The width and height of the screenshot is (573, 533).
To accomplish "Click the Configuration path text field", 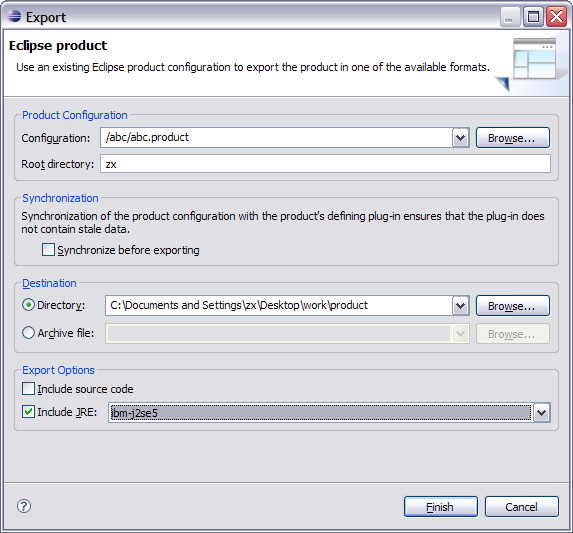I will [276, 138].
